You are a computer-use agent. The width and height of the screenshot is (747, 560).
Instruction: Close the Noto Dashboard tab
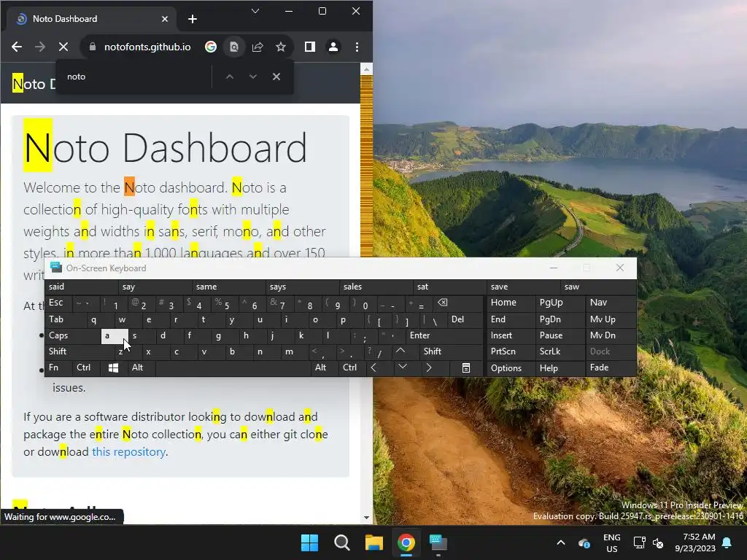tap(165, 19)
